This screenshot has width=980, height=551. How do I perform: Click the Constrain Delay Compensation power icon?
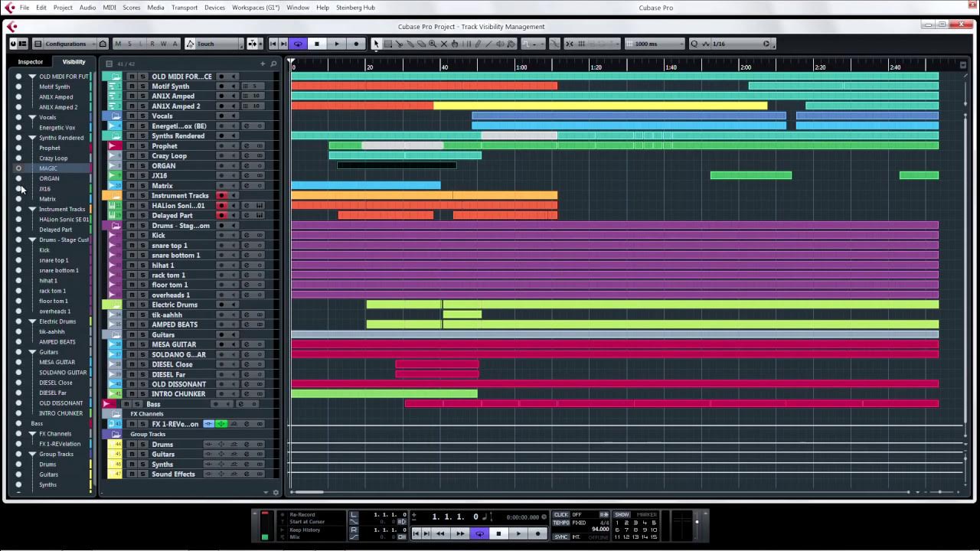pos(12,44)
